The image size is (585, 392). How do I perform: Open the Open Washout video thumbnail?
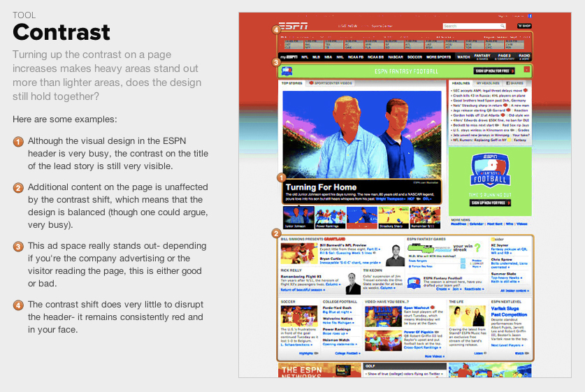click(383, 317)
